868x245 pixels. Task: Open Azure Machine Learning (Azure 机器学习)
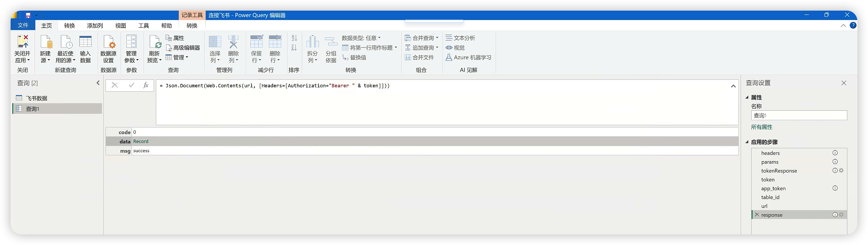click(x=468, y=57)
